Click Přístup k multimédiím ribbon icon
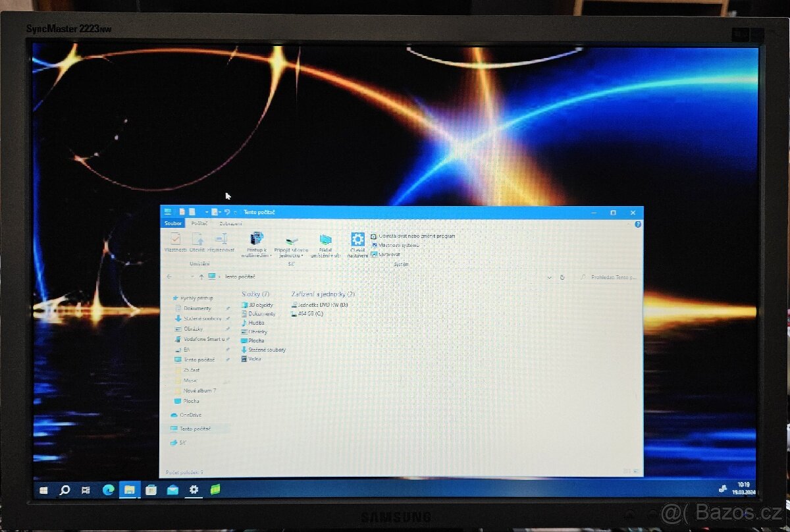The width and height of the screenshot is (790, 532). (256, 239)
